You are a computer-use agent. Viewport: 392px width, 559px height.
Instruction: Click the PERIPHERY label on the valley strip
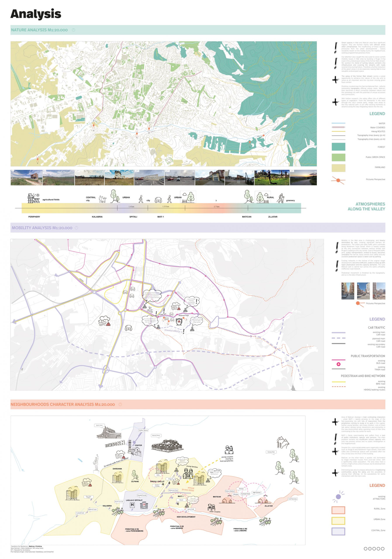coord(34,217)
